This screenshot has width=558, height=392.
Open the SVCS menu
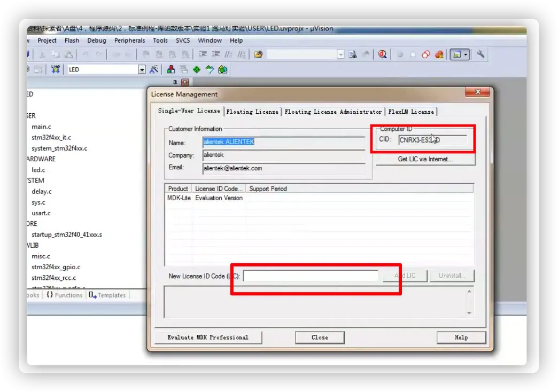coord(183,41)
